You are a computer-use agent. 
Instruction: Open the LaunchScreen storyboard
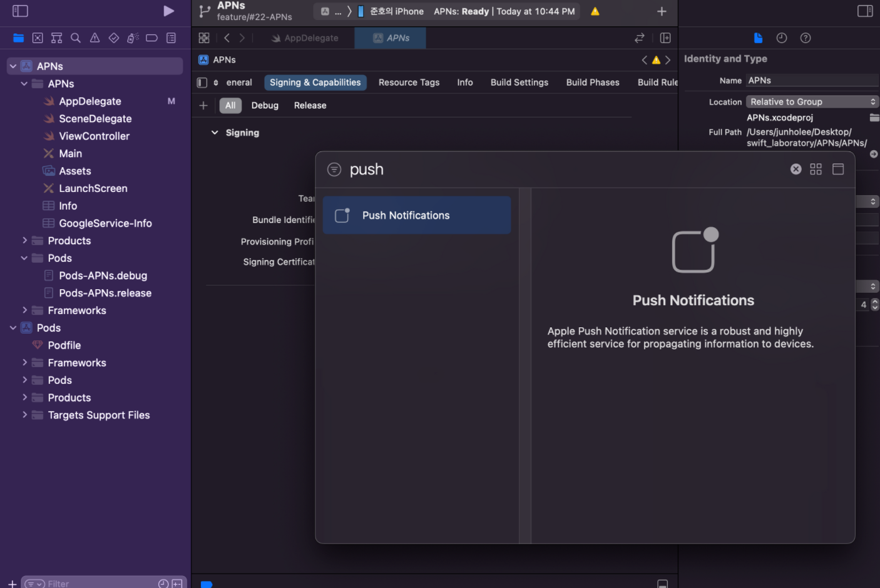(x=93, y=189)
